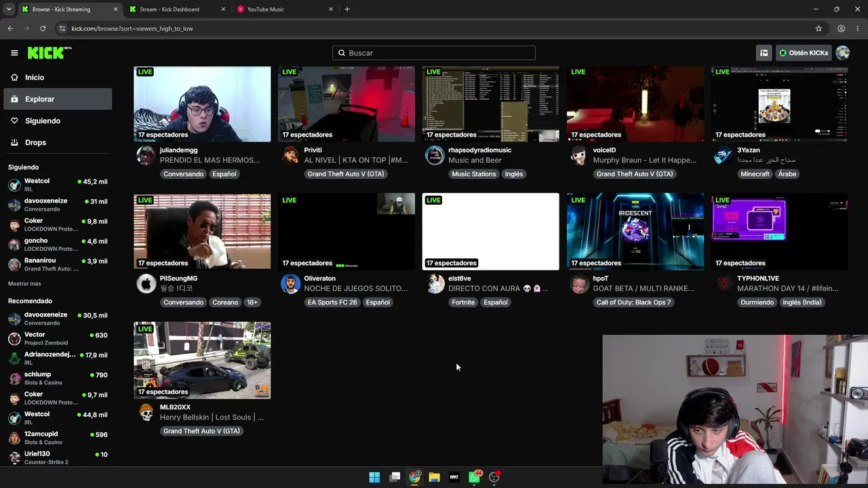The image size is (868, 488).
Task: Click the Obtén KICKs button
Action: [x=804, y=53]
